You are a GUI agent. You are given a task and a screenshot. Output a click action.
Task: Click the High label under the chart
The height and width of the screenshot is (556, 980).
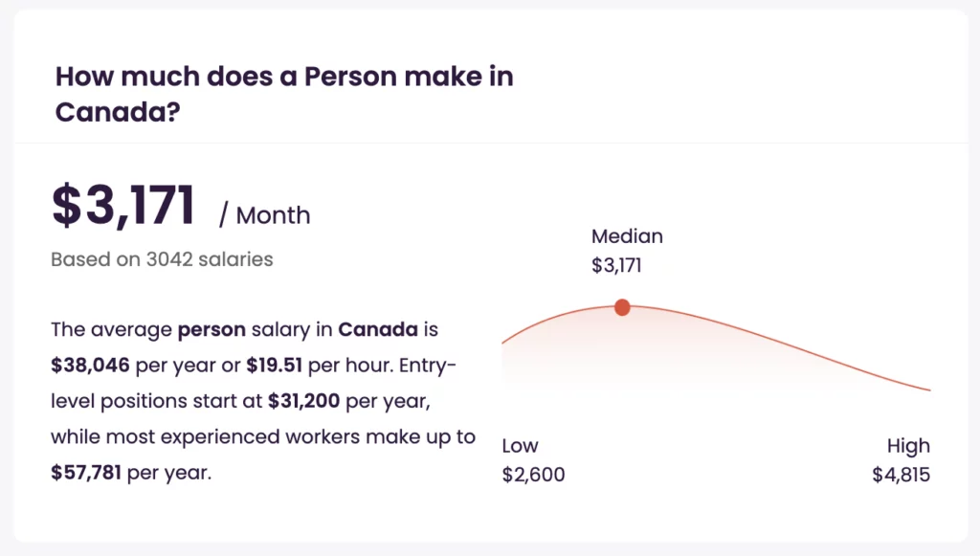point(909,446)
